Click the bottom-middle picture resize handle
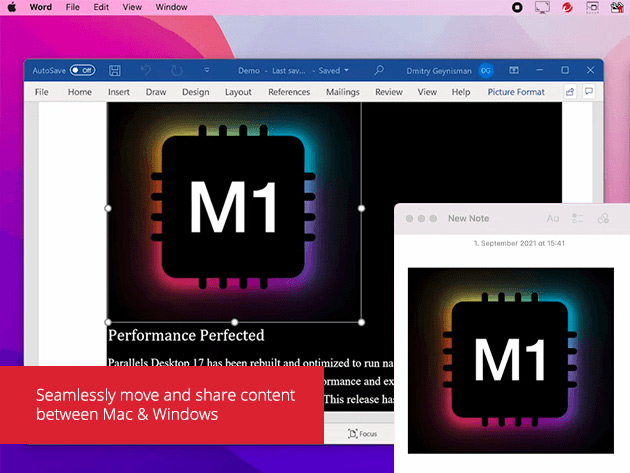 coord(235,322)
